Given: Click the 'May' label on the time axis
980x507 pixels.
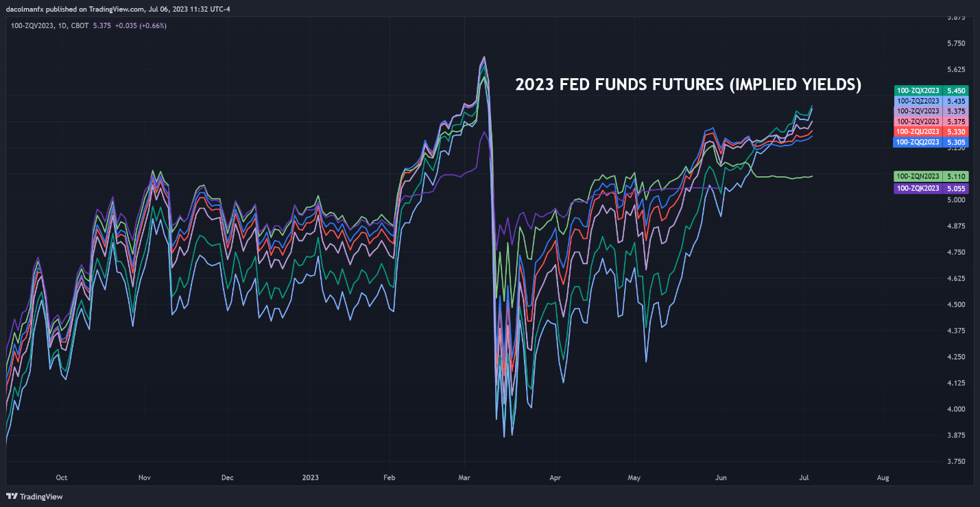Looking at the screenshot, I should tap(634, 477).
